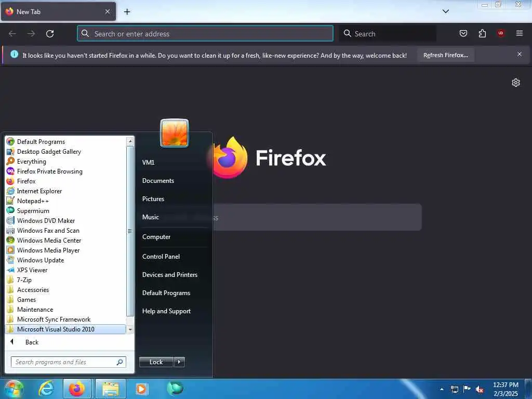The image size is (532, 399).
Task: Click programs list scrollbar down arrow
Action: click(x=130, y=329)
